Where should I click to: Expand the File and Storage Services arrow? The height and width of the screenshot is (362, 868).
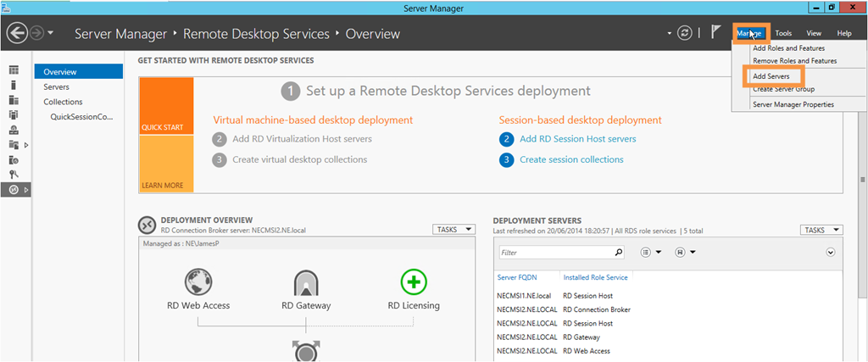coord(26,145)
